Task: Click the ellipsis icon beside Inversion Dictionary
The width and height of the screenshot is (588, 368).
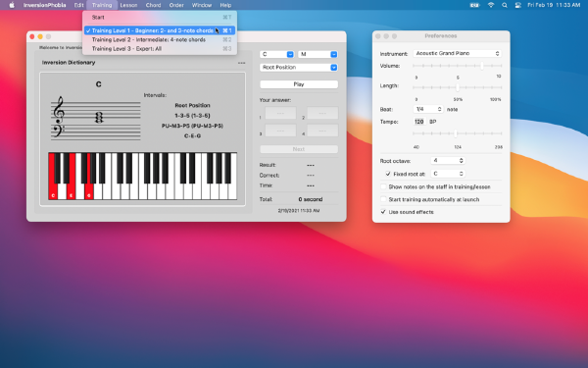Action: (x=241, y=63)
